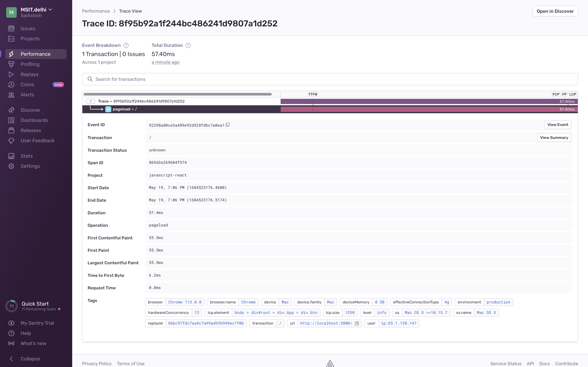
Task: Open Alerts via its sidebar icon
Action: 11,95
